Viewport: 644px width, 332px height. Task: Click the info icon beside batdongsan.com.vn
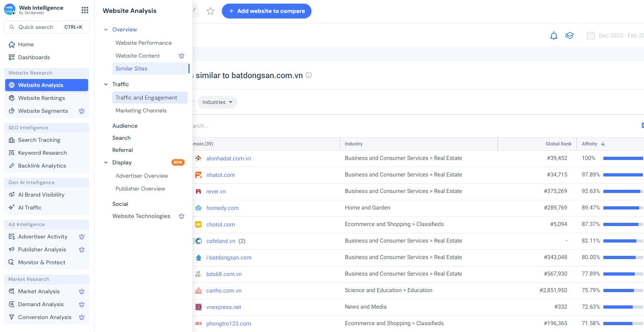(x=309, y=75)
